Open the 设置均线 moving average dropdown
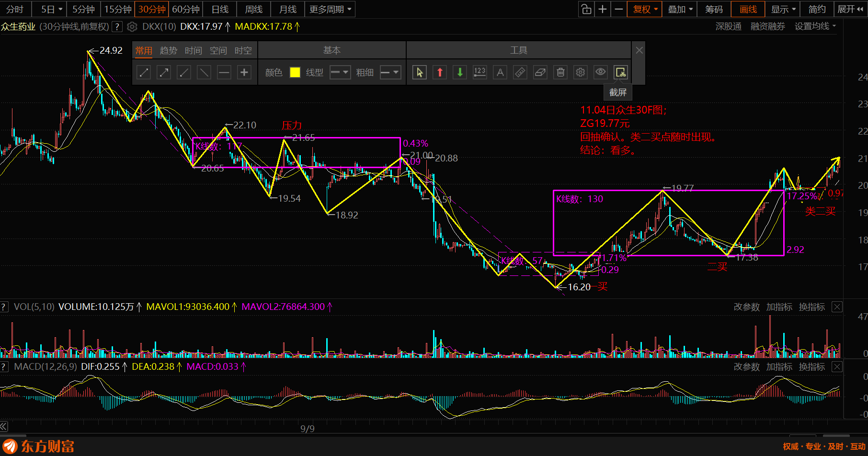868x456 pixels. (815, 26)
